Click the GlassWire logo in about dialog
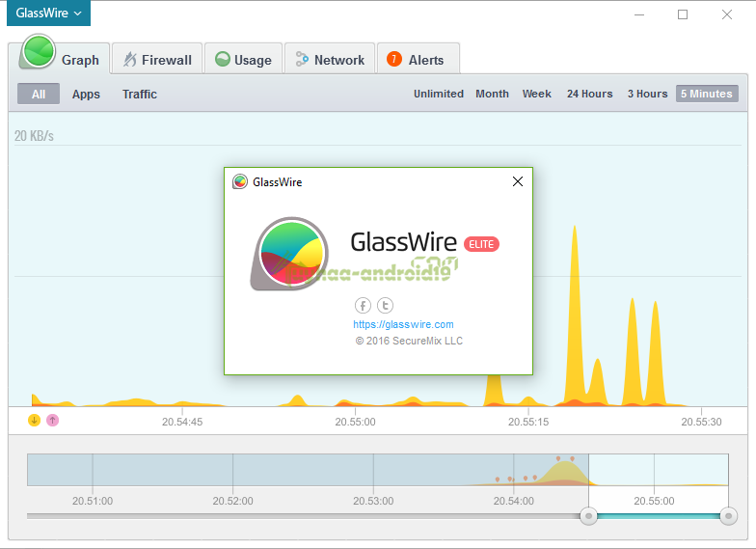This screenshot has width=756, height=549. pyautogui.click(x=289, y=254)
